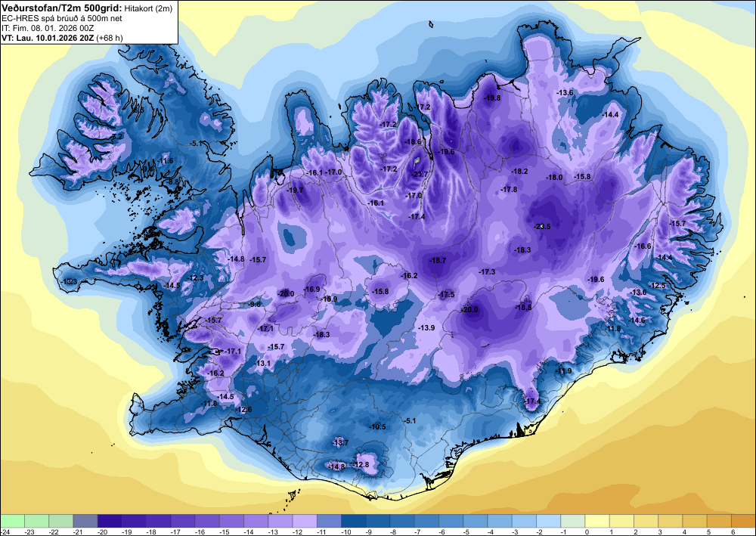Click the -14.6 temperature value
This screenshot has height=536, width=756.
click(637, 320)
